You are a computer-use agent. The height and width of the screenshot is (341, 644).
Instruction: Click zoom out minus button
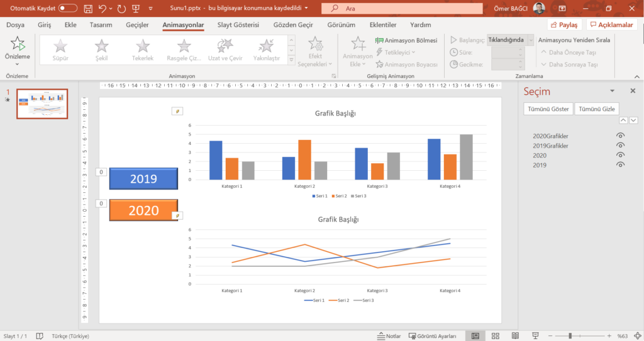550,336
